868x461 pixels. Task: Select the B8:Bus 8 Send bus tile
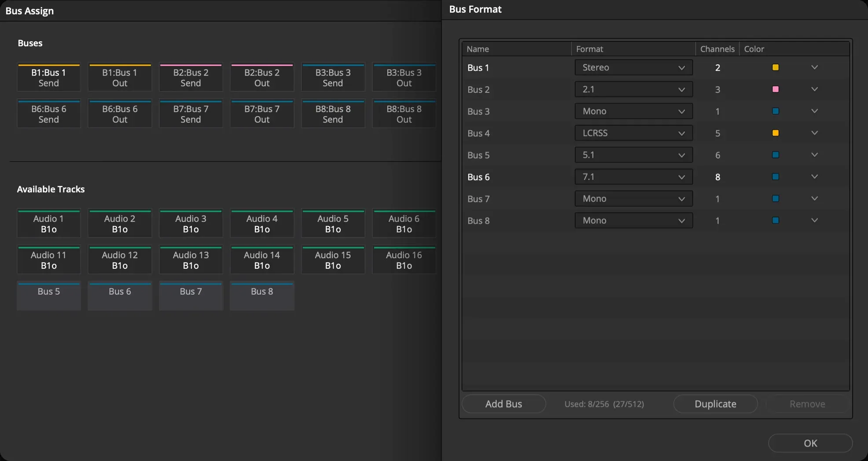333,114
